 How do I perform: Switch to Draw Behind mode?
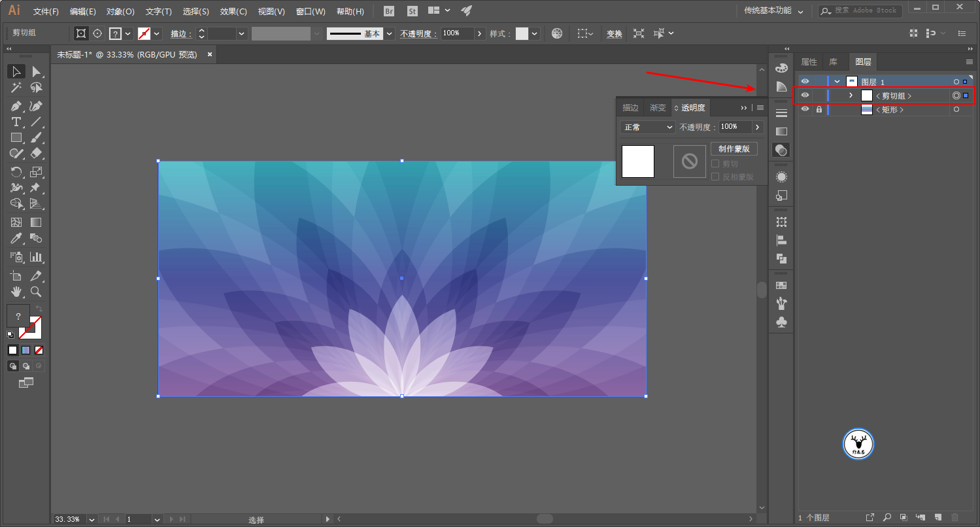point(26,366)
